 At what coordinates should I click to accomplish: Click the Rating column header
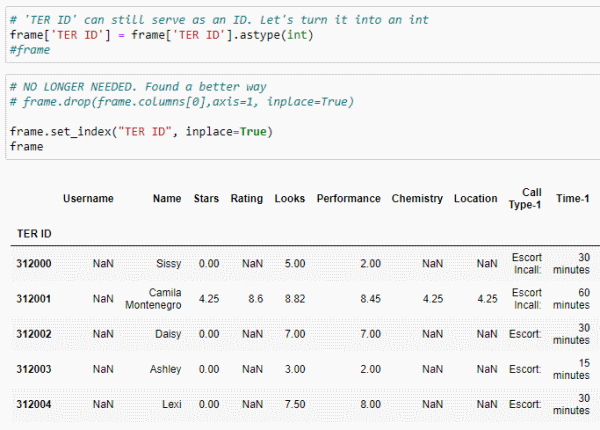click(246, 199)
